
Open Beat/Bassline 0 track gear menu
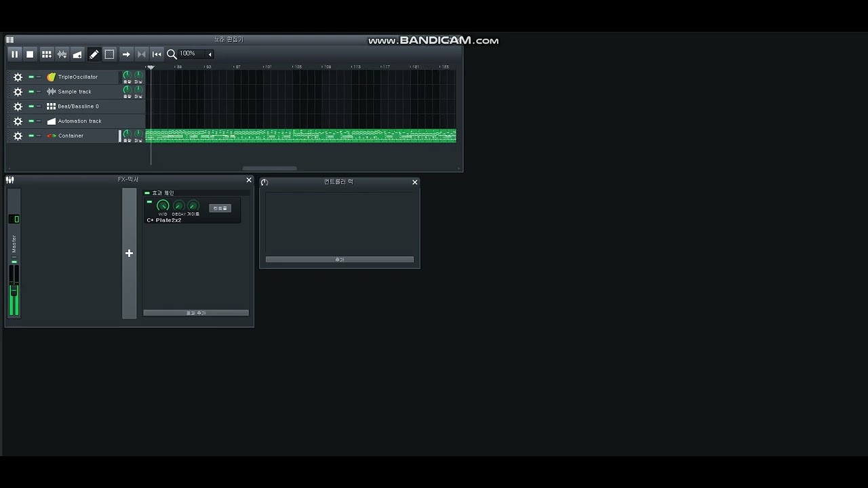point(18,106)
